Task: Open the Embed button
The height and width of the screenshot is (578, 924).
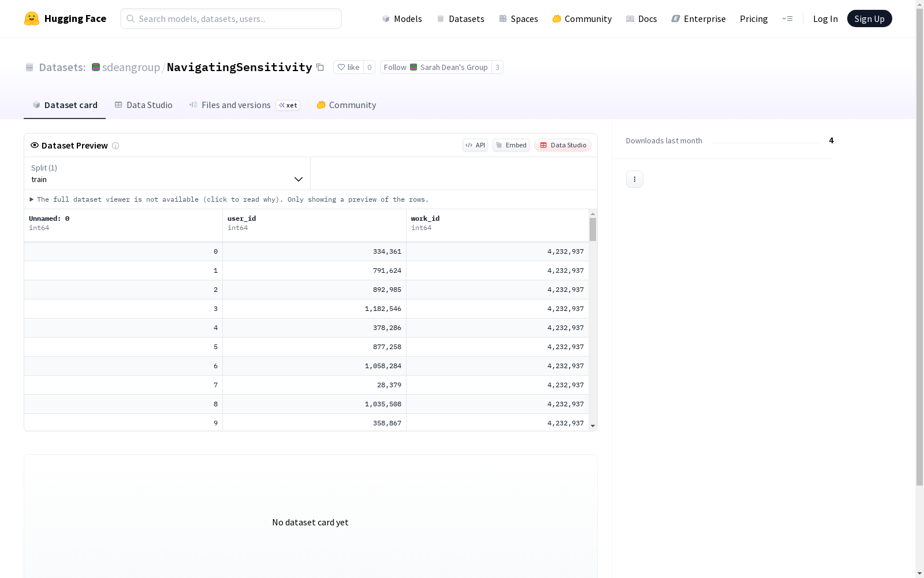Action: (x=511, y=145)
